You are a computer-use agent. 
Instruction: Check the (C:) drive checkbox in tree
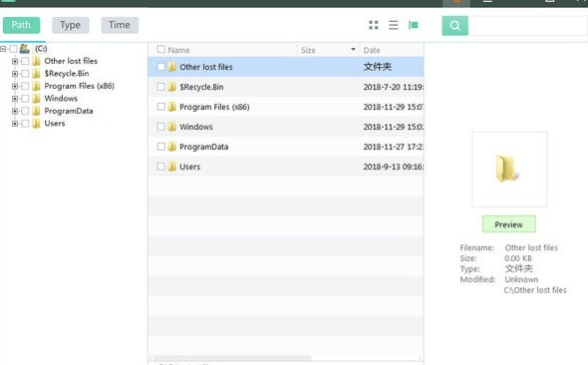(x=14, y=49)
